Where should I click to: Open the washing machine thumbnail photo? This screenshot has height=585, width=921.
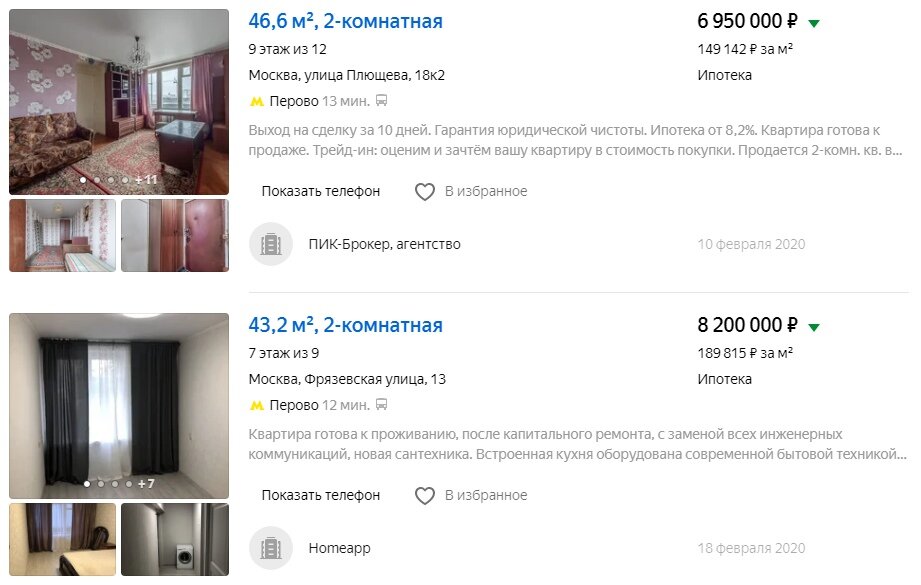[x=175, y=540]
